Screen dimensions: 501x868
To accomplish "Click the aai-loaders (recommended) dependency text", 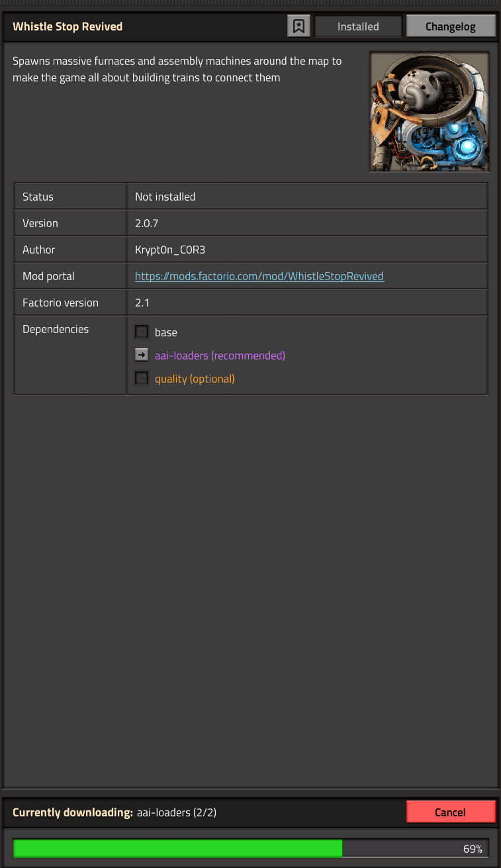I will click(220, 356).
